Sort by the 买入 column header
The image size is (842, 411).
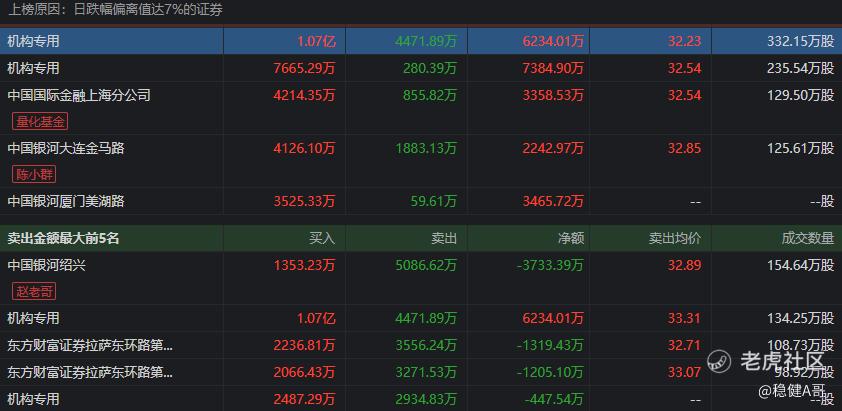(x=323, y=239)
